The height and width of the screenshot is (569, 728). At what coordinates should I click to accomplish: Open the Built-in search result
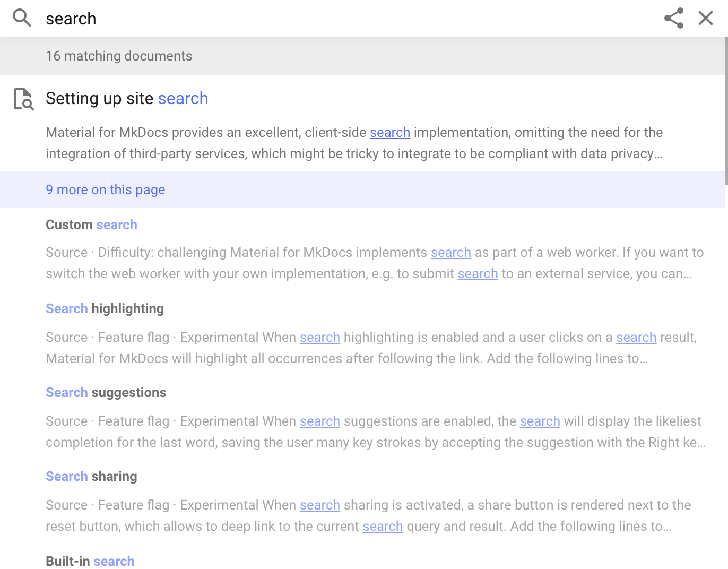(x=90, y=561)
